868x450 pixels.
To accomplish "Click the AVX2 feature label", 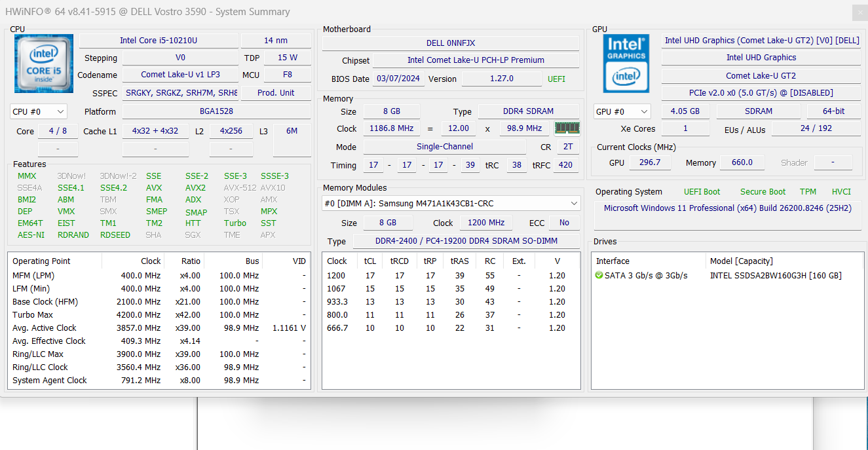I will pyautogui.click(x=195, y=187).
